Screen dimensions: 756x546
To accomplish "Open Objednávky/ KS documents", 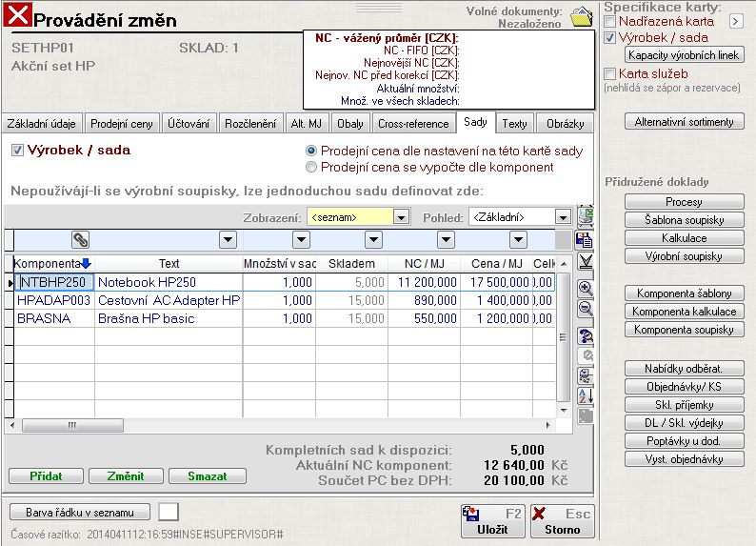I will pyautogui.click(x=684, y=387).
